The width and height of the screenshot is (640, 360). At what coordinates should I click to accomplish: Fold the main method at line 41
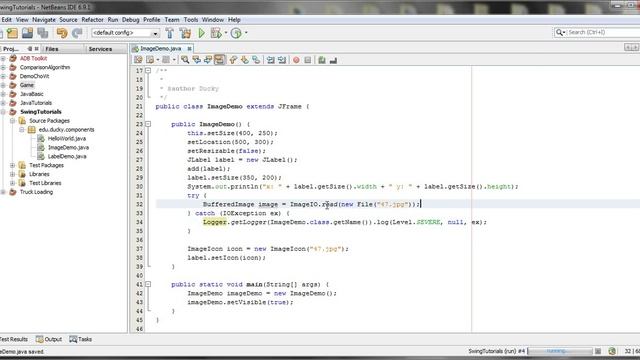tap(148, 284)
